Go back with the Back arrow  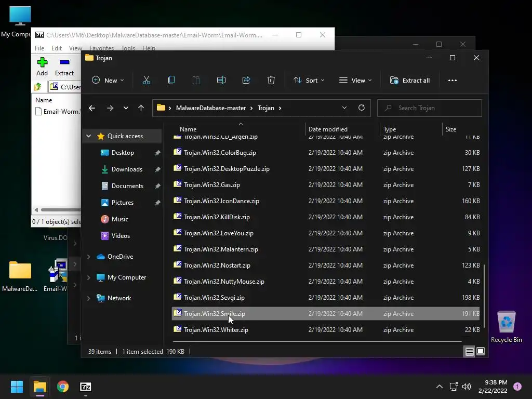[x=92, y=108]
